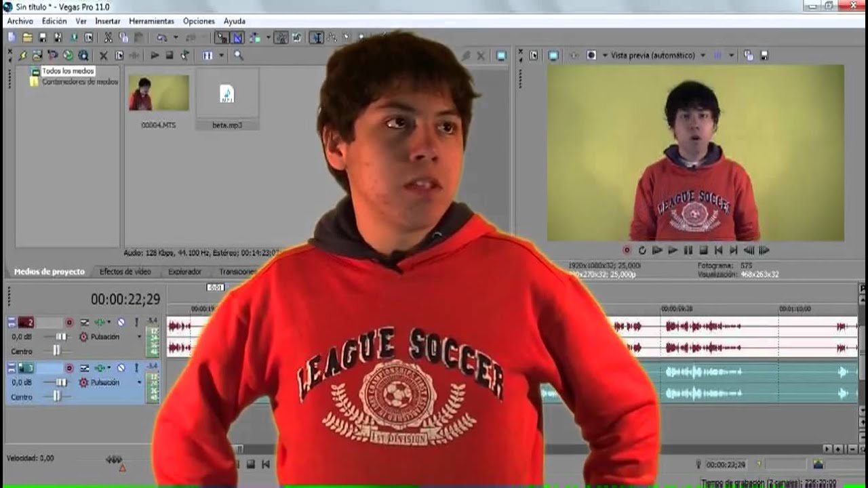Click the Copy icon in the toolbar

[x=123, y=38]
